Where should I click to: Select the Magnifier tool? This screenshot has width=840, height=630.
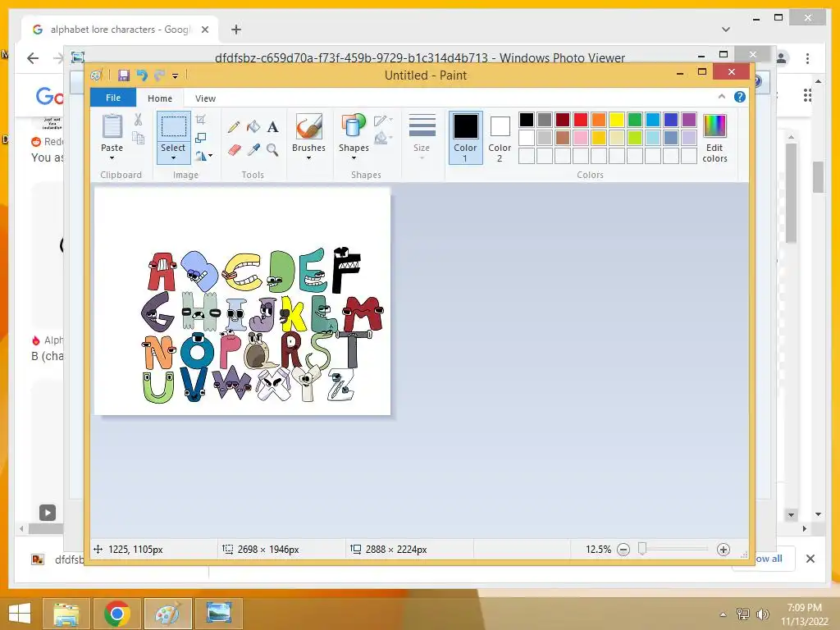(272, 150)
